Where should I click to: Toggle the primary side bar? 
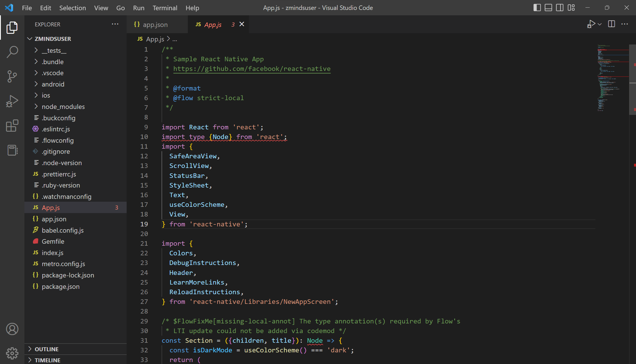[x=537, y=8]
